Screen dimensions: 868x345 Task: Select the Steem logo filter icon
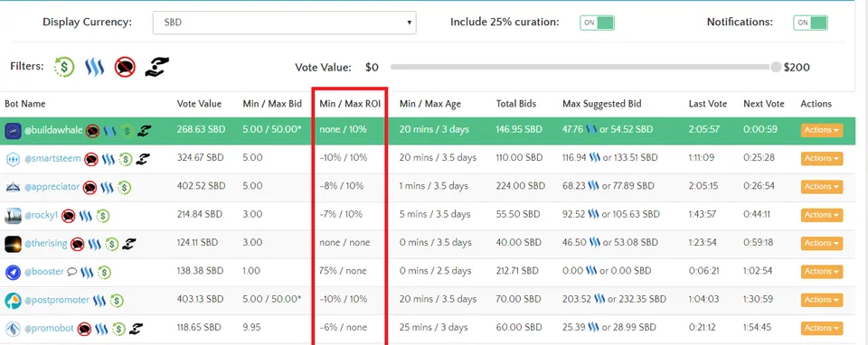coord(95,68)
